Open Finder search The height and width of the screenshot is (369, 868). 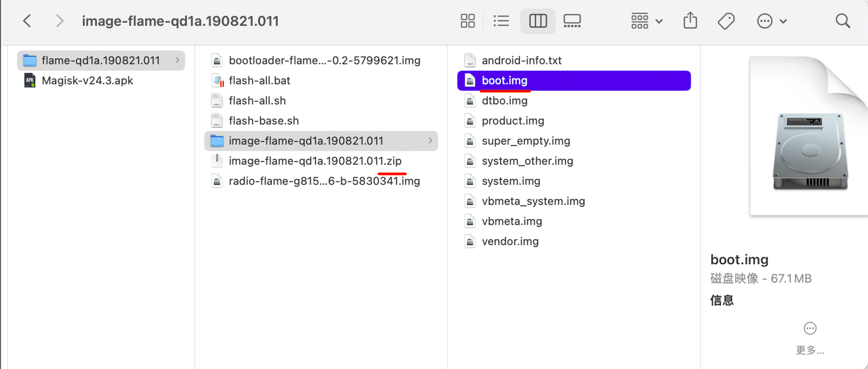[842, 21]
